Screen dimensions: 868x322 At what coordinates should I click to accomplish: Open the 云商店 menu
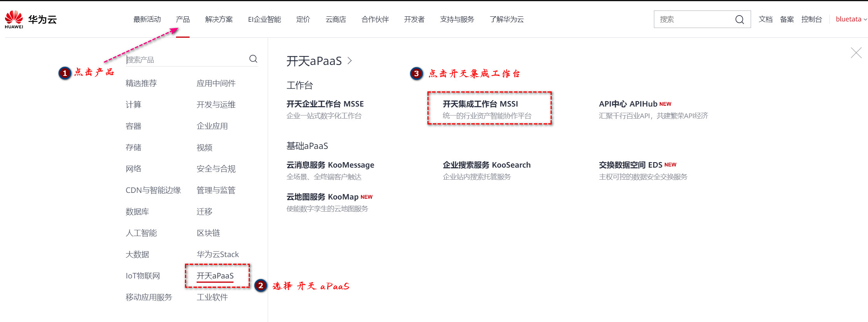coord(336,19)
